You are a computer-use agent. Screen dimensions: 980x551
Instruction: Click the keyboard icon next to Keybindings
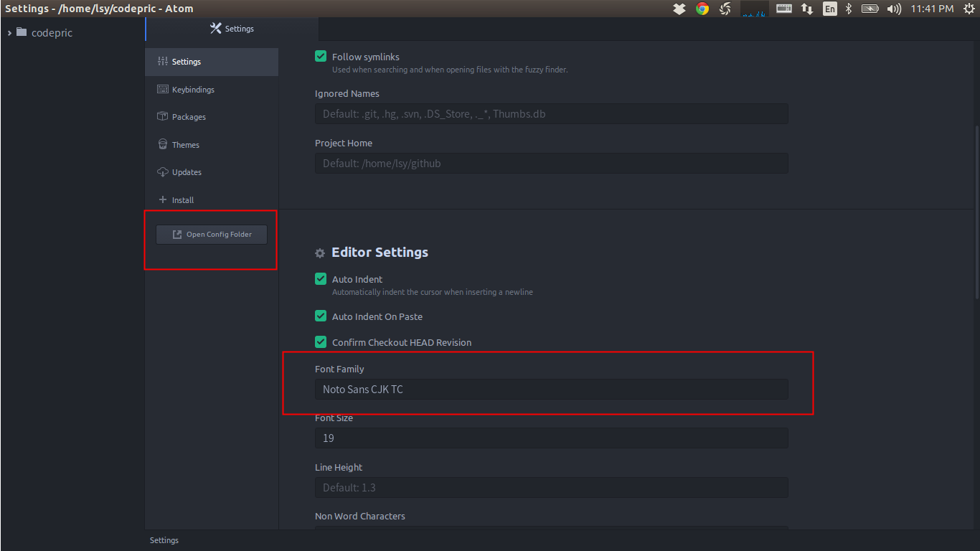(163, 90)
